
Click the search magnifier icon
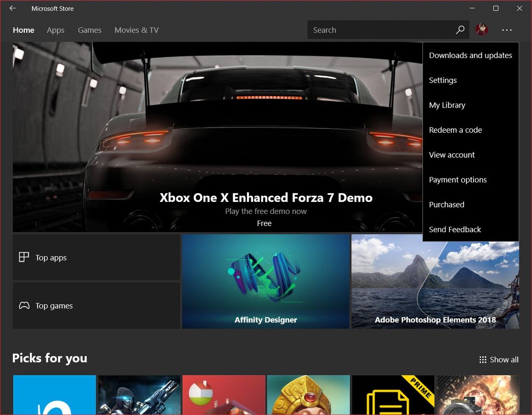coord(460,30)
